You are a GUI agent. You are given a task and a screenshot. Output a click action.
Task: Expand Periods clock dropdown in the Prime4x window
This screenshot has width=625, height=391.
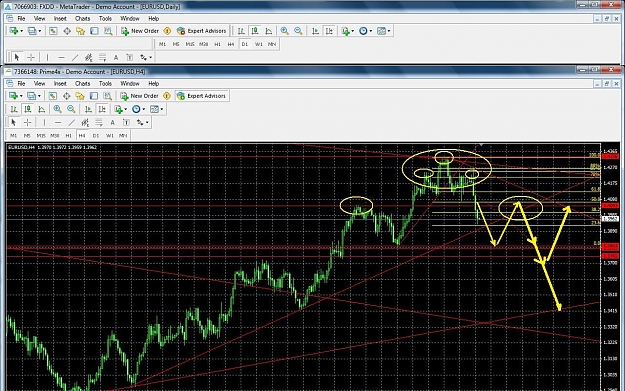point(143,110)
